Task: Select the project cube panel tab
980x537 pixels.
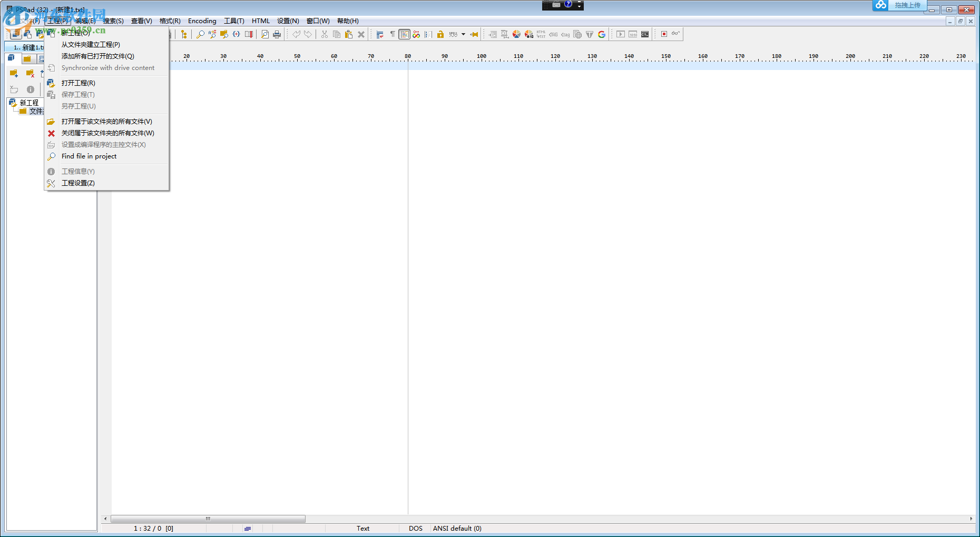Action: coord(12,58)
